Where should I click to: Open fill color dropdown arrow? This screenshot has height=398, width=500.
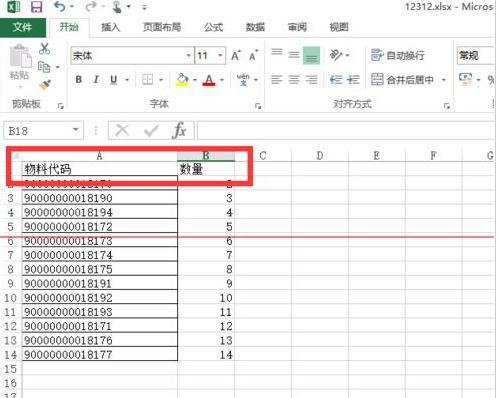[195, 80]
